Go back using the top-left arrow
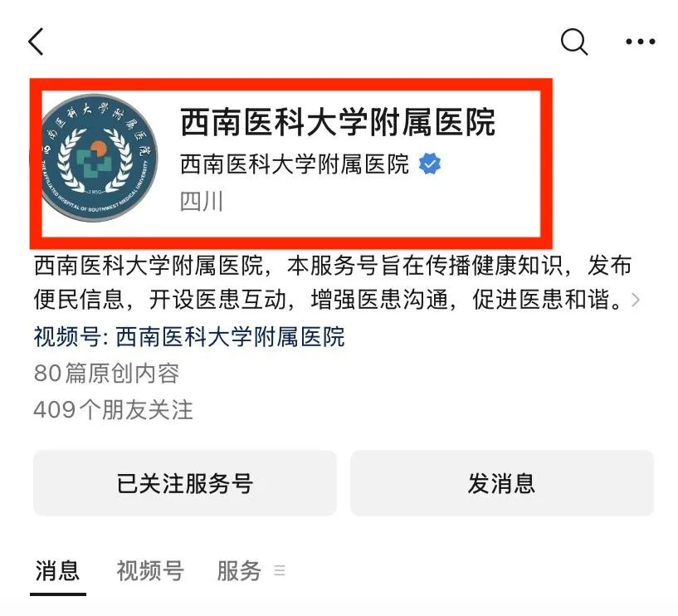 pyautogui.click(x=36, y=42)
